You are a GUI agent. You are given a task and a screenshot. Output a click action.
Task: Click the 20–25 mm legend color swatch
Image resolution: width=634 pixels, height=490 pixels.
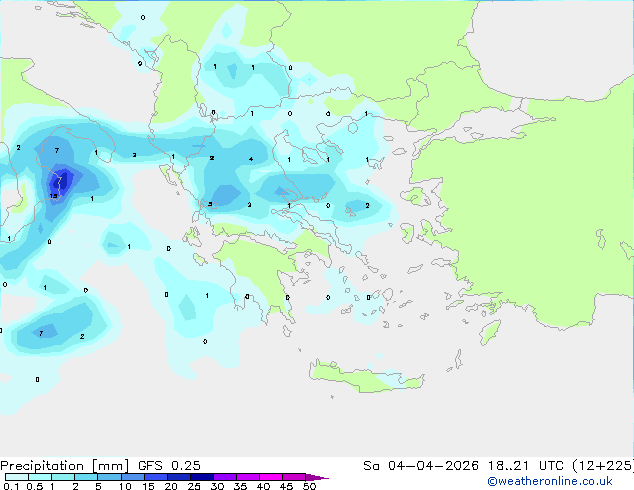[178, 477]
